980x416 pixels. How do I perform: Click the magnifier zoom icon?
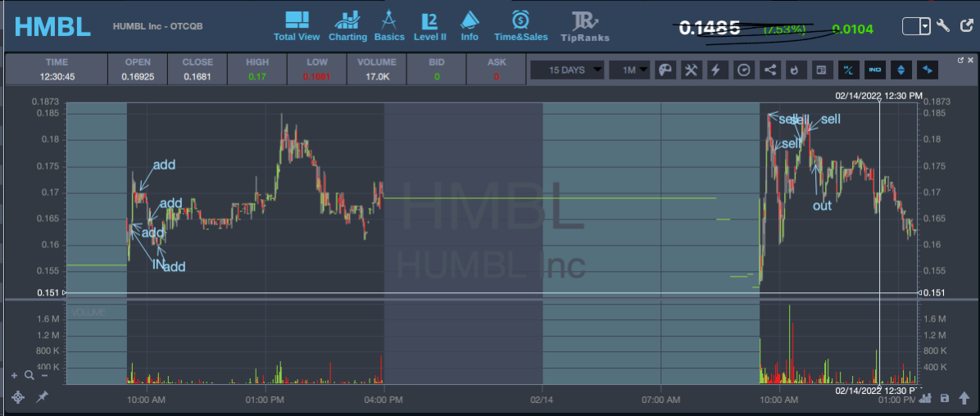coord(29,375)
